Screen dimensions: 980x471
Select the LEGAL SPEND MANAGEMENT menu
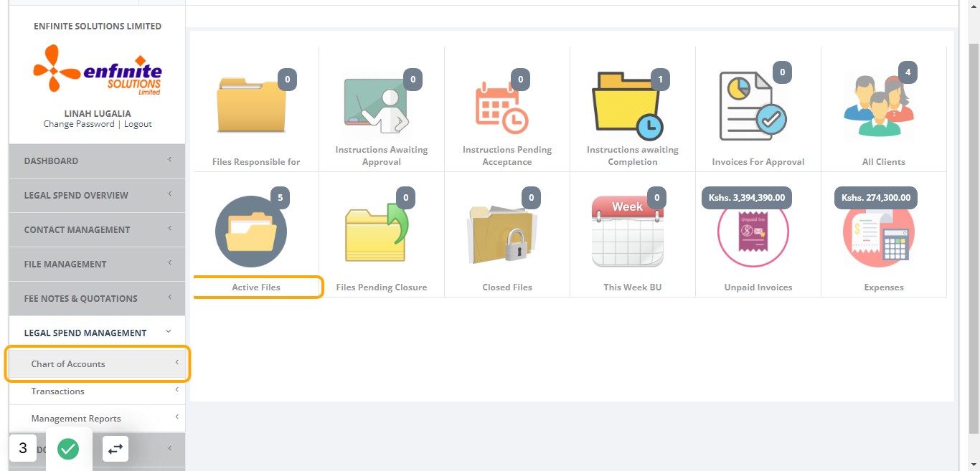click(x=97, y=333)
